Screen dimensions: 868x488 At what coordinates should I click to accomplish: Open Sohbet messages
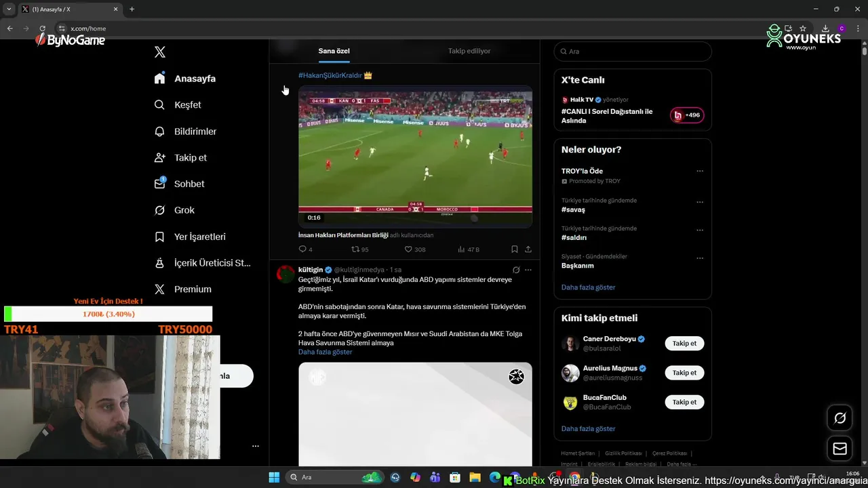coord(179,184)
